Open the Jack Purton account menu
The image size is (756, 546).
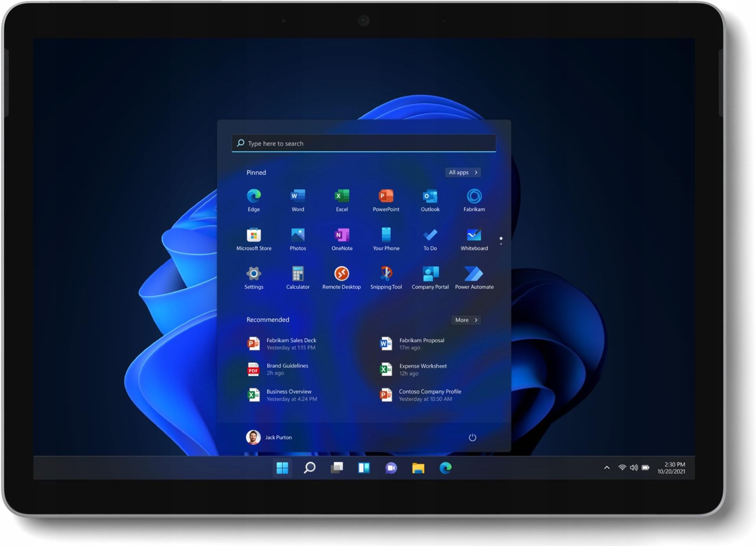click(269, 437)
